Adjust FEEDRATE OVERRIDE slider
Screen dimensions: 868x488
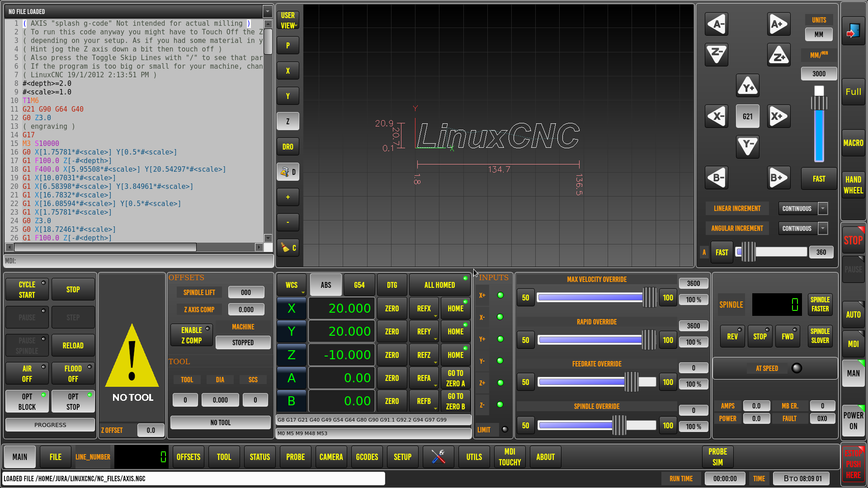click(597, 382)
